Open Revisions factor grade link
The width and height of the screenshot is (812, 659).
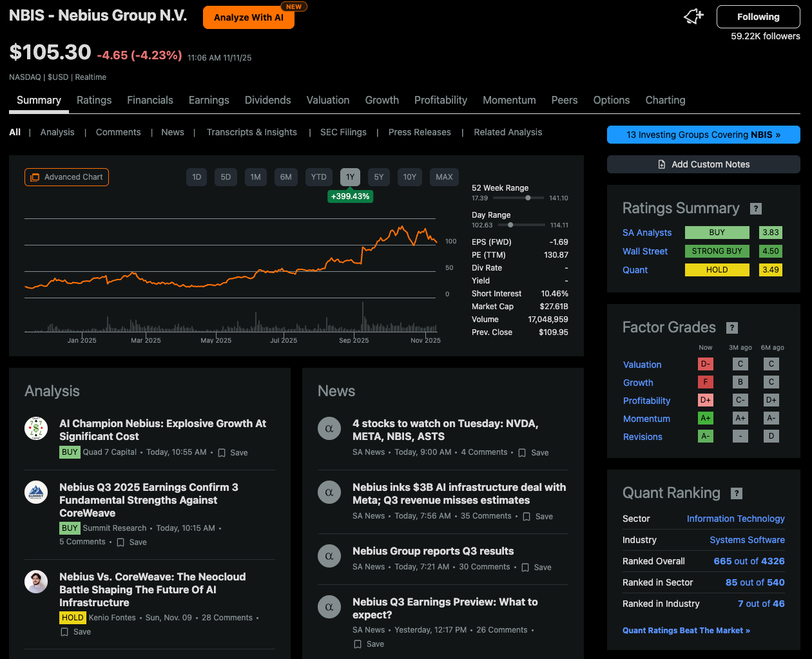(x=643, y=437)
